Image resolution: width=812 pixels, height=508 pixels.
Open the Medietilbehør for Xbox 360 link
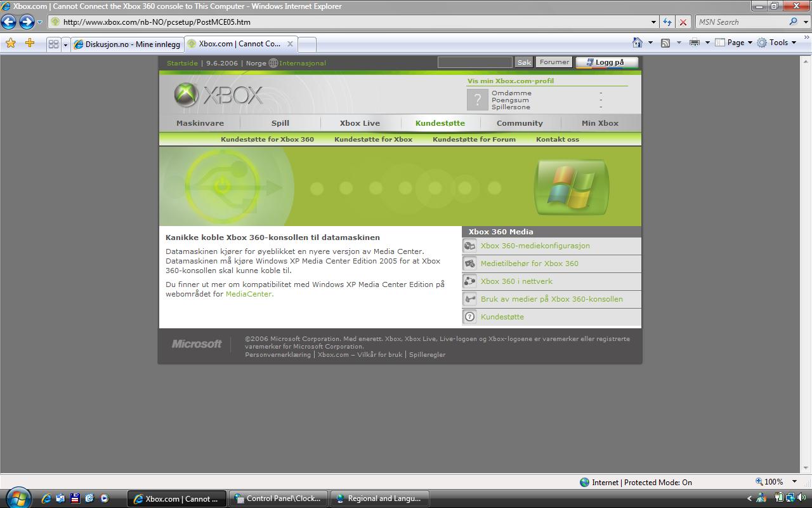(530, 264)
